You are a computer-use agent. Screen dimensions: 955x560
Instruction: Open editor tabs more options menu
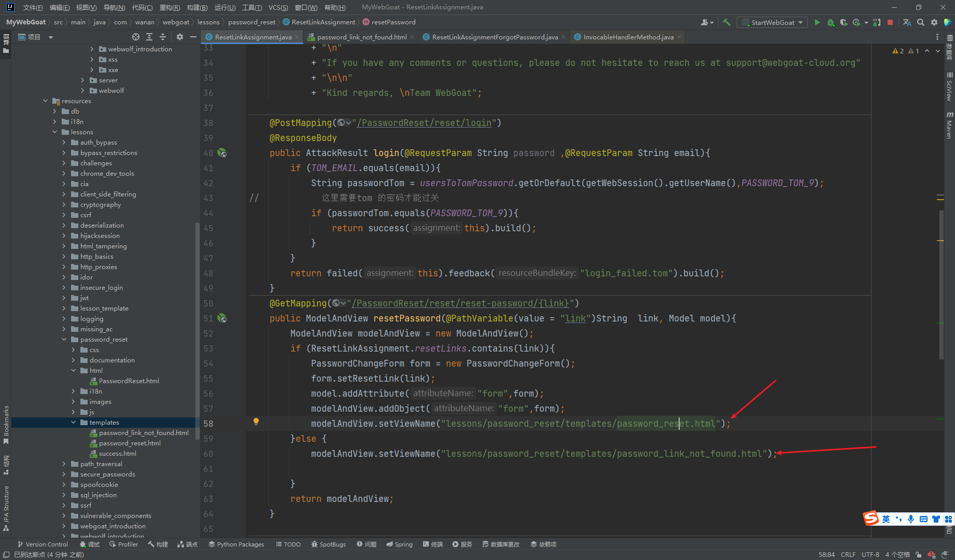pyautogui.click(x=937, y=37)
